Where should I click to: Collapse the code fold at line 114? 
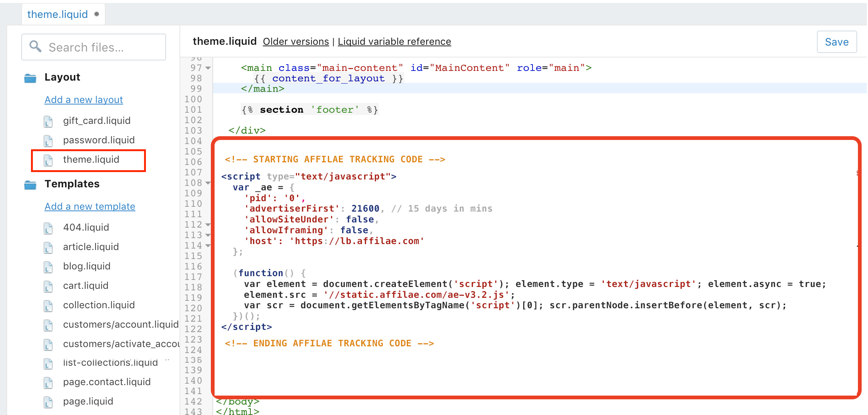pos(208,246)
